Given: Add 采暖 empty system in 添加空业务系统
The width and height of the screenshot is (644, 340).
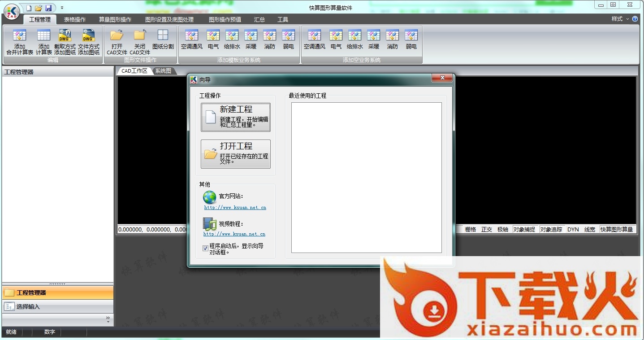Looking at the screenshot, I should [x=374, y=40].
